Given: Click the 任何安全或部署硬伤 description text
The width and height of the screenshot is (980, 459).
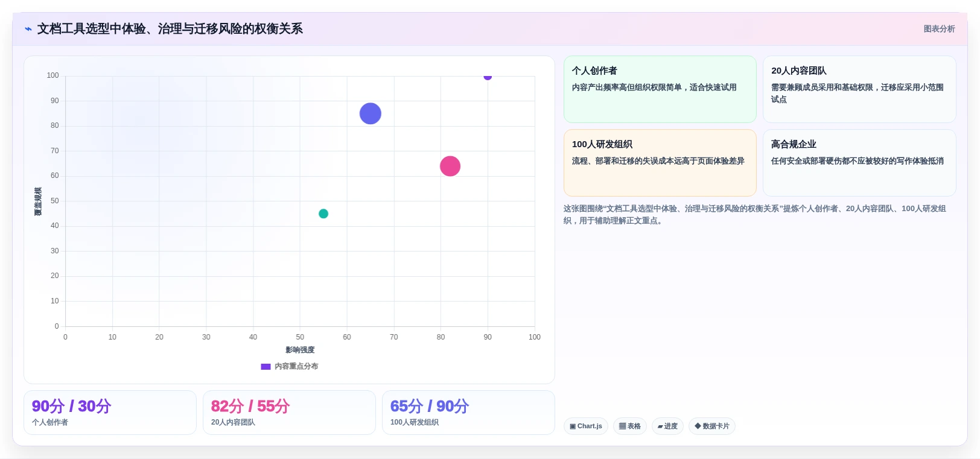Looking at the screenshot, I should tap(857, 161).
